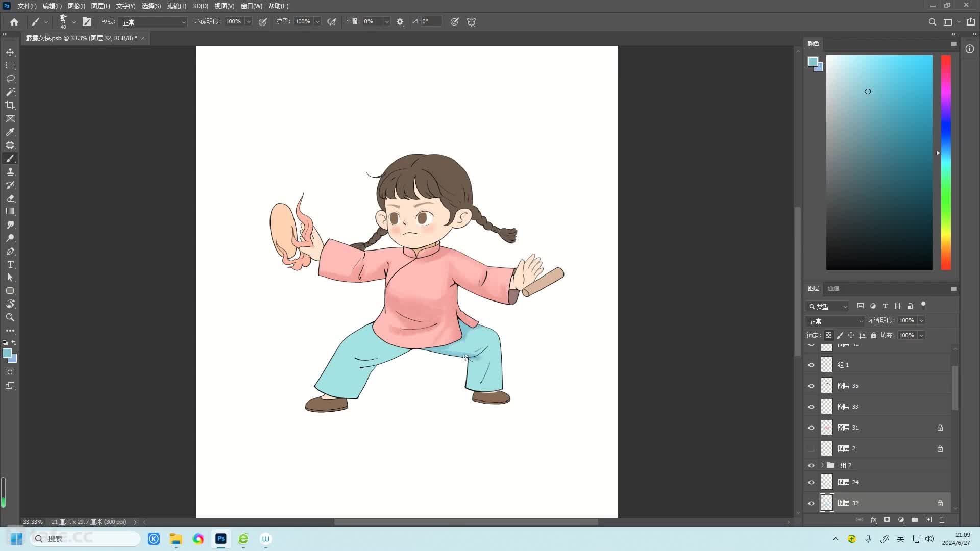Screen dimensions: 980x551
Task: Select the Zoom tool
Action: [x=10, y=317]
